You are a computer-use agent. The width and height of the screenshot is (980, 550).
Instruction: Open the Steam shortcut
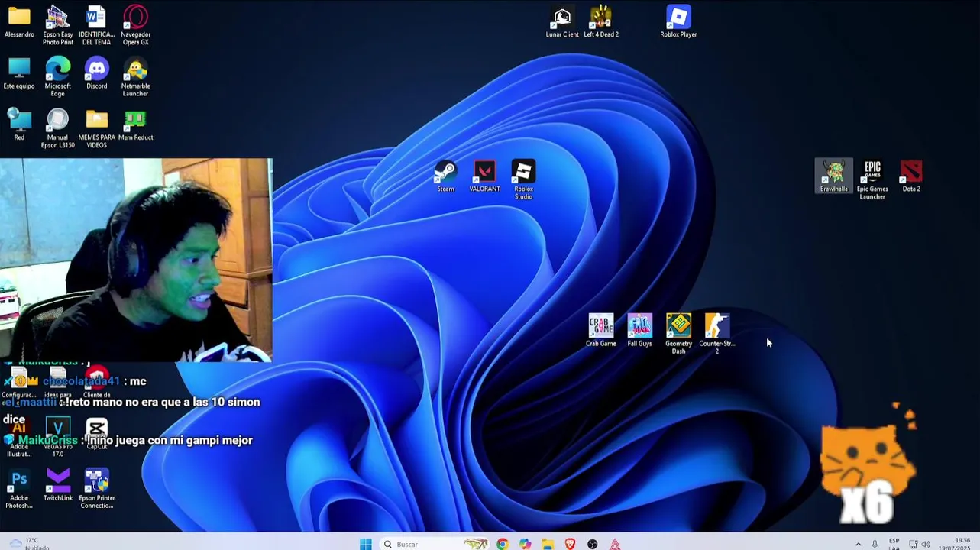click(445, 176)
